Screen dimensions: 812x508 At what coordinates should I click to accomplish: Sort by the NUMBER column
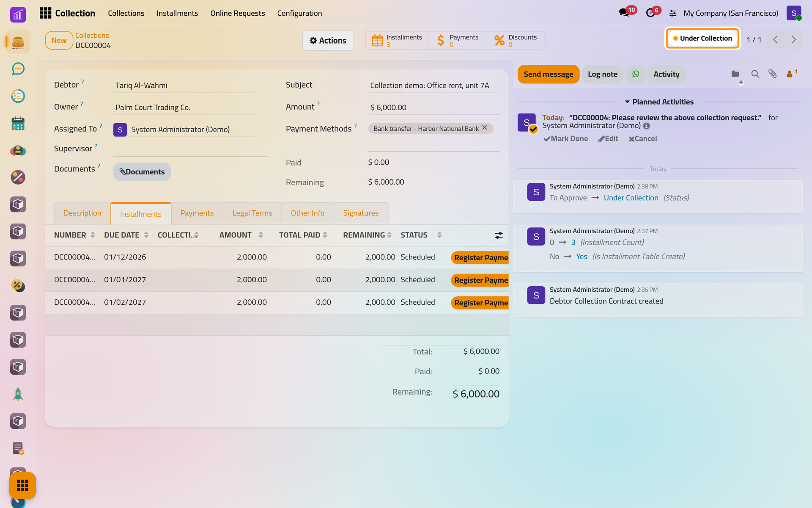click(x=74, y=235)
